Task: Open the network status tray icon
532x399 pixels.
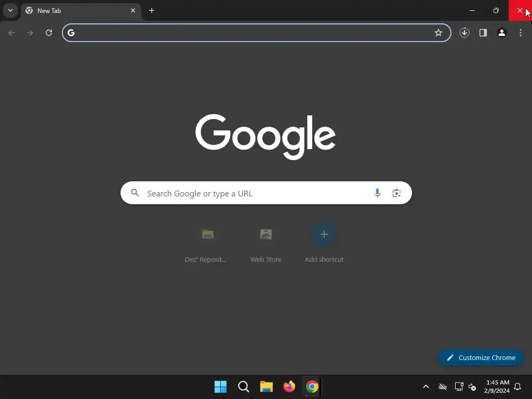Action: point(459,387)
